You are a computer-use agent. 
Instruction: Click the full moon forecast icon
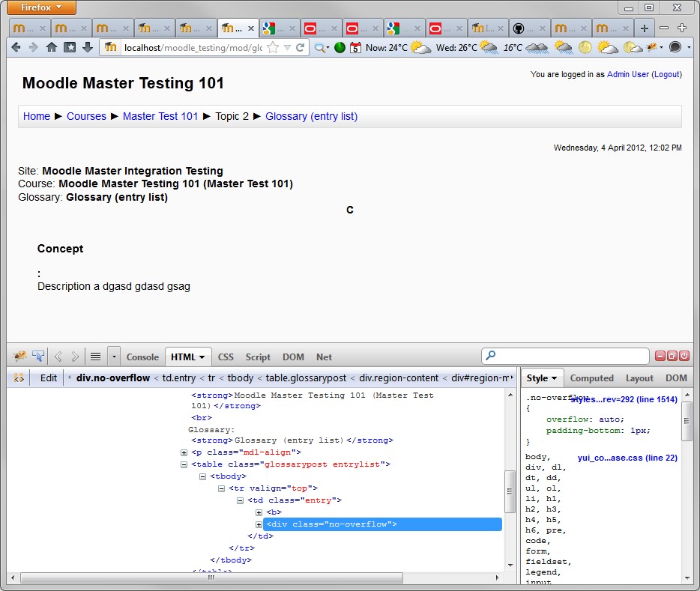coord(585,47)
